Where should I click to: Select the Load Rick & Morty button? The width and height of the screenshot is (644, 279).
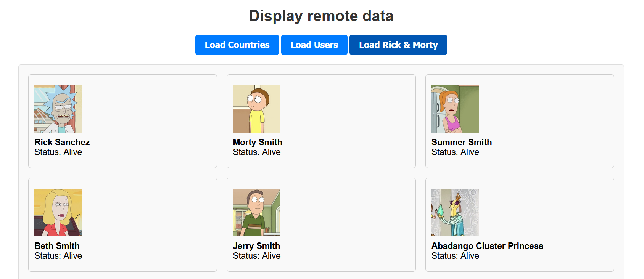point(398,45)
